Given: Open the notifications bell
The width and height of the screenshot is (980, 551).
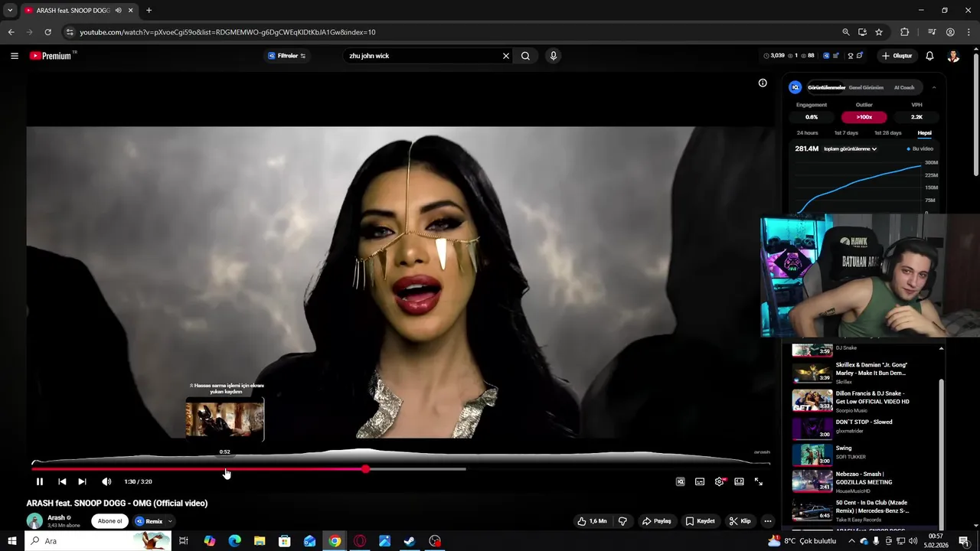Looking at the screenshot, I should [x=929, y=56].
